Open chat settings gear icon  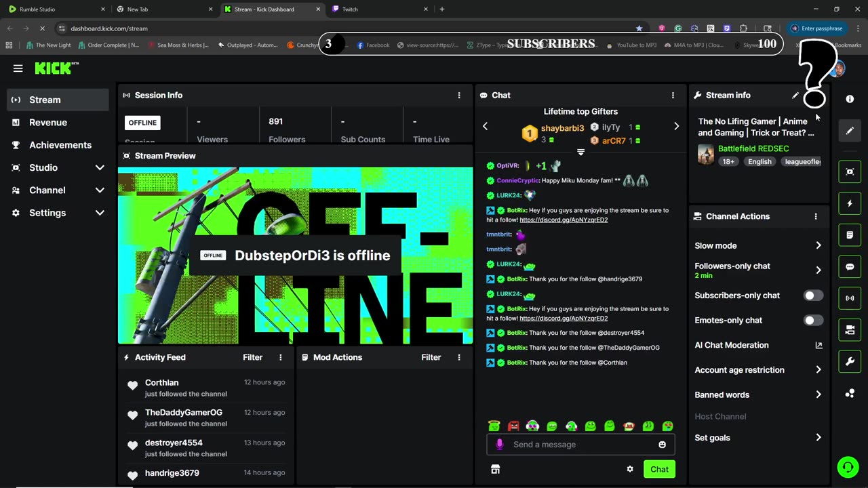[630, 469]
